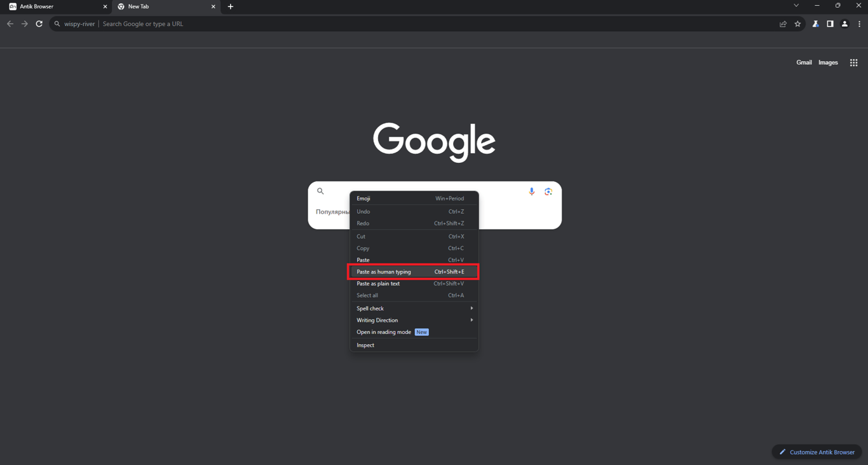
Task: Go back using the back arrow
Action: [x=10, y=24]
